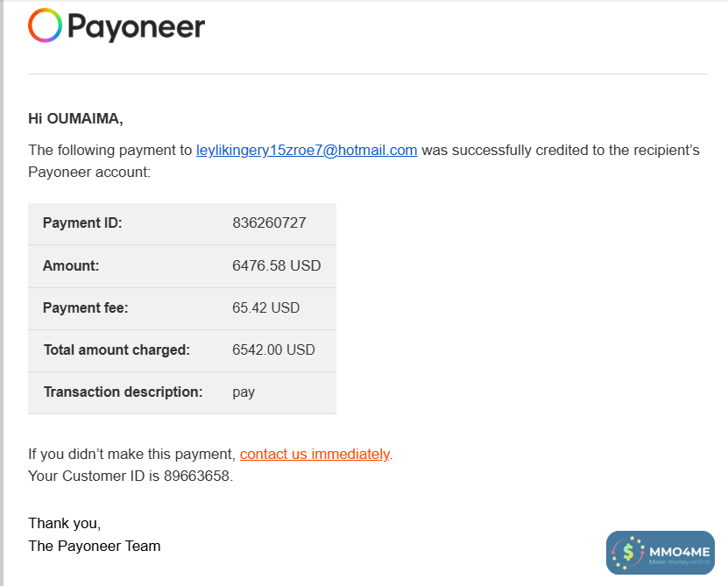Click the "Thank you," closing line
The width and height of the screenshot is (728, 586).
65,523
